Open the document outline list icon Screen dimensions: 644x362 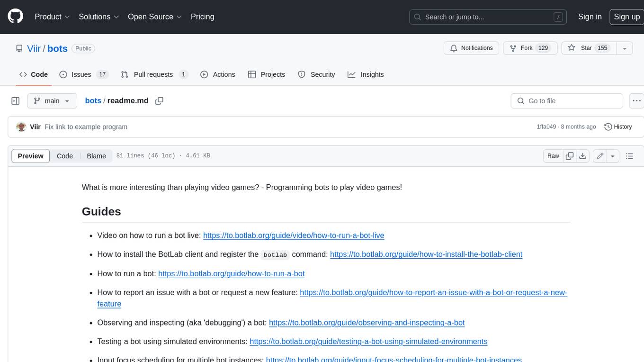pos(629,156)
